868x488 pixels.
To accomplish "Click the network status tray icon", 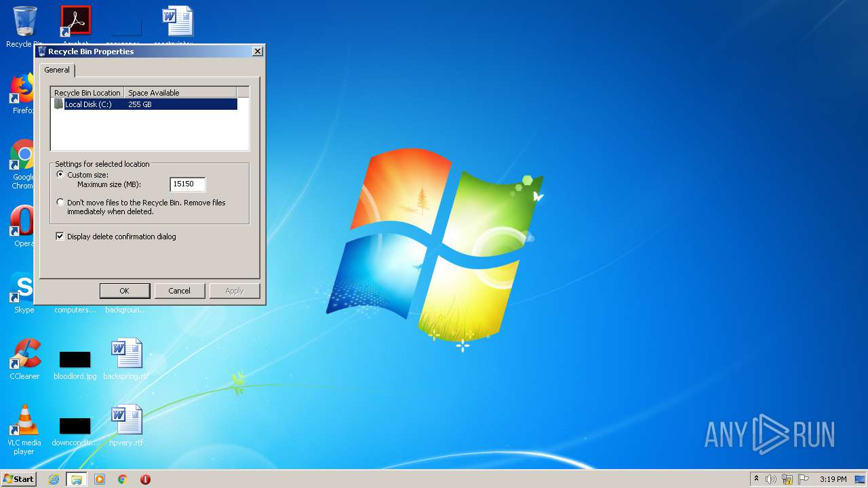I will (x=787, y=479).
